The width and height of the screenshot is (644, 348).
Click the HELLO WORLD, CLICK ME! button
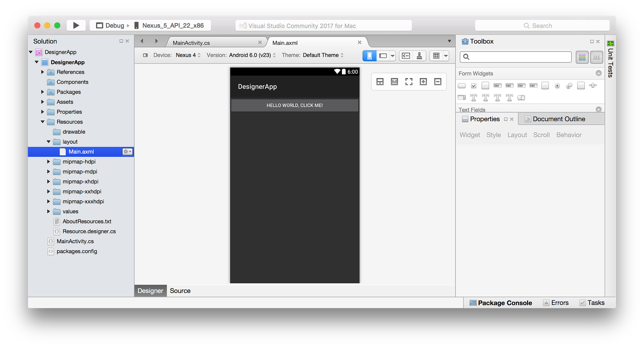[295, 105]
